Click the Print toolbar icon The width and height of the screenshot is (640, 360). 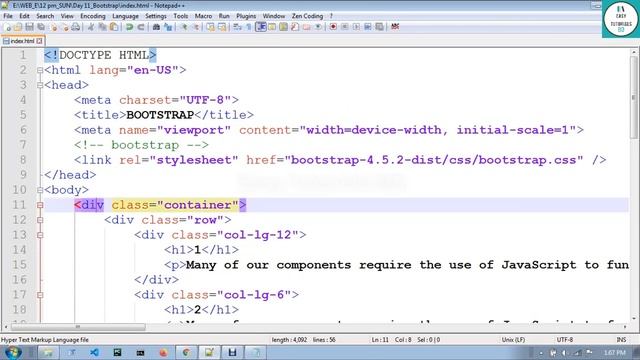pyautogui.click(x=76, y=27)
